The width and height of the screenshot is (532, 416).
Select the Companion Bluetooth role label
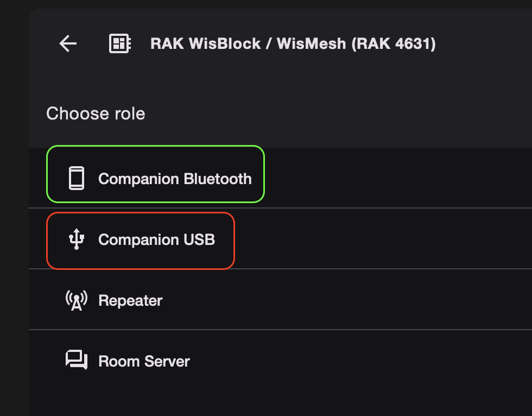point(175,179)
